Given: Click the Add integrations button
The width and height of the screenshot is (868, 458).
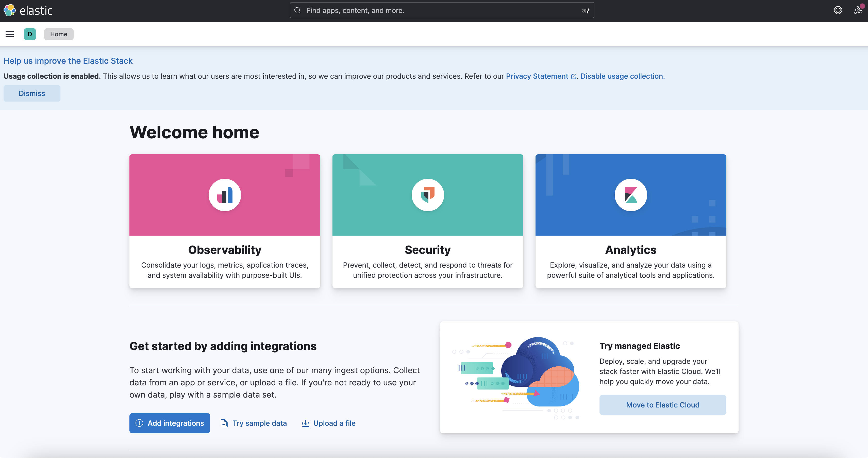Looking at the screenshot, I should click(170, 423).
